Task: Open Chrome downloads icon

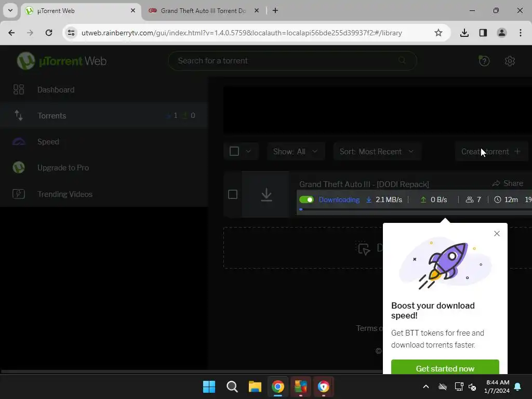Action: pyautogui.click(x=464, y=33)
